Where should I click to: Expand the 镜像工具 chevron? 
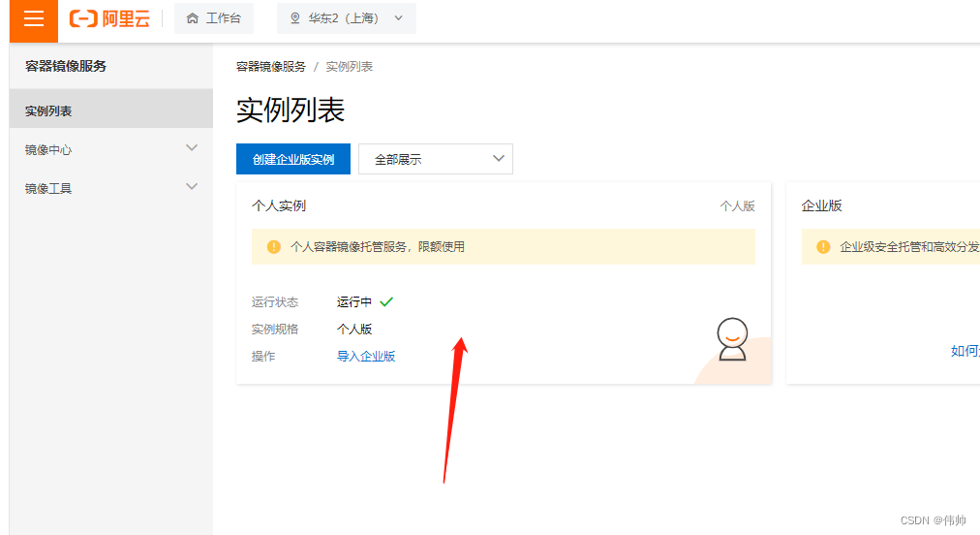[192, 187]
